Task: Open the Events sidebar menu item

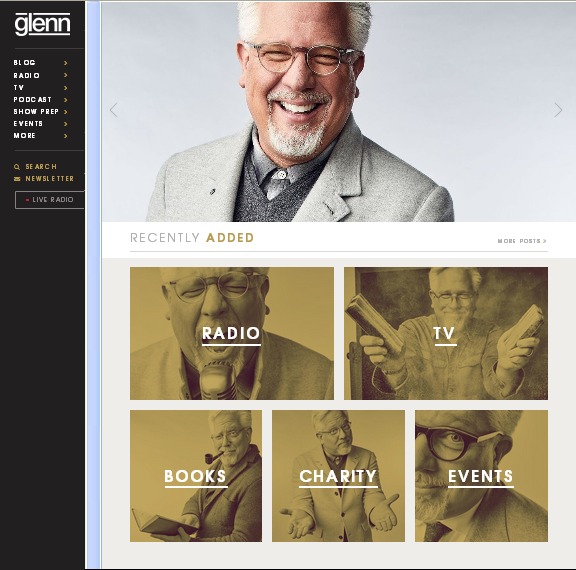Action: [28, 124]
